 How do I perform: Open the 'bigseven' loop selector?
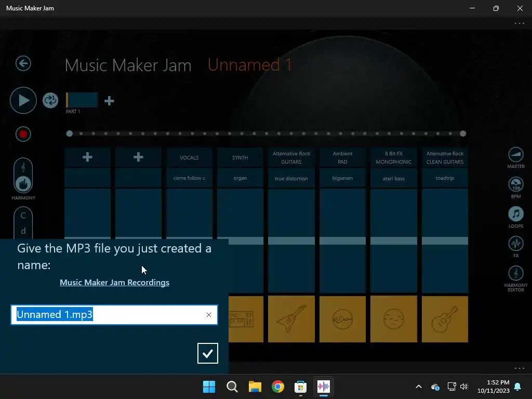click(x=343, y=178)
